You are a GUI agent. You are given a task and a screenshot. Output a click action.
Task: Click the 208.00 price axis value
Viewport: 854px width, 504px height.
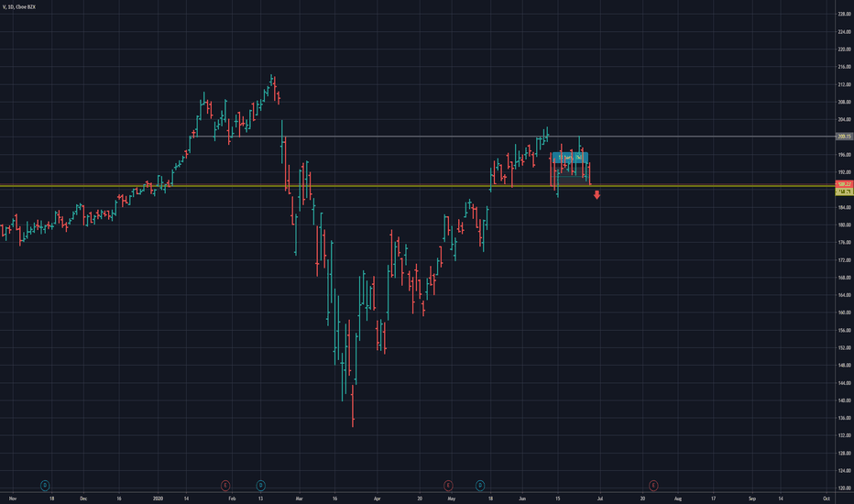(845, 102)
